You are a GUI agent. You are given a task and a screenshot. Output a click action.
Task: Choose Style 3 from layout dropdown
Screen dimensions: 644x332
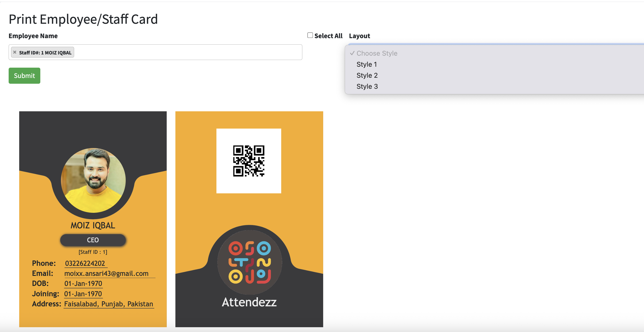click(367, 86)
